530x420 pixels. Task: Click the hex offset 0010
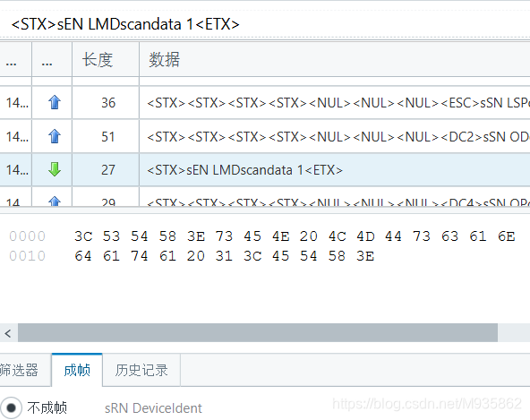pos(28,256)
